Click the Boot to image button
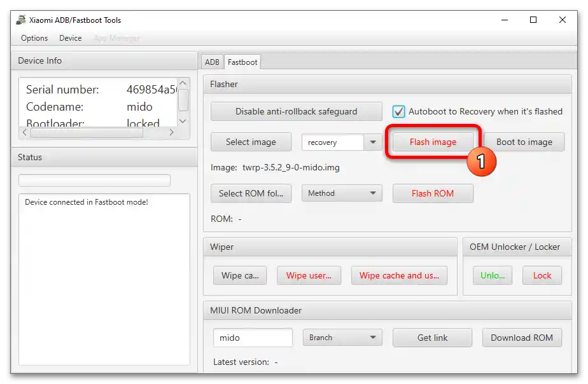 (x=524, y=142)
